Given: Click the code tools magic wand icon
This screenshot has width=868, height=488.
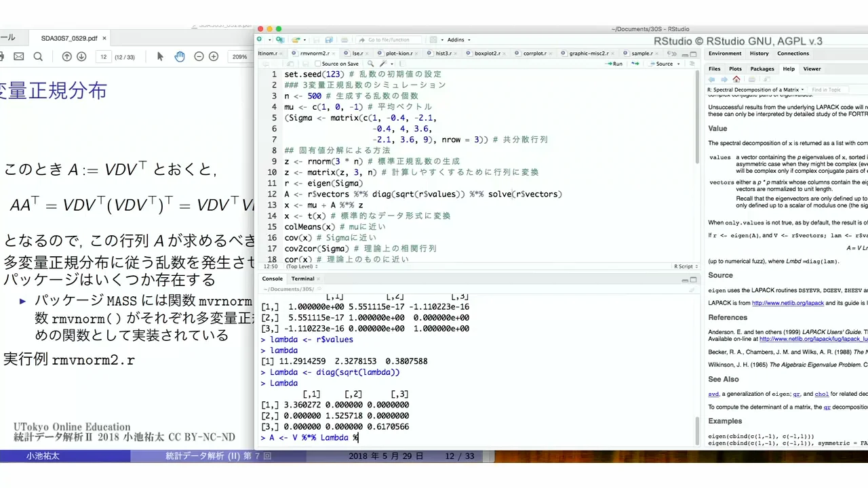Looking at the screenshot, I should coord(382,64).
